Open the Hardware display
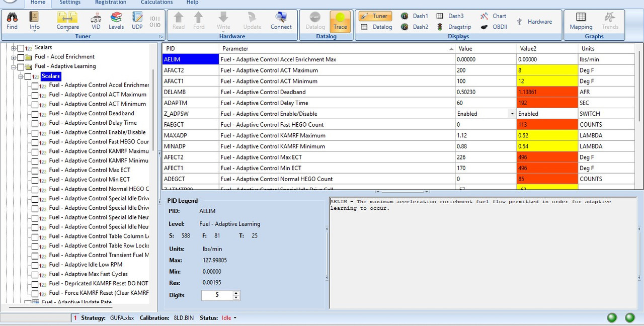This screenshot has height=326, width=644. (534, 22)
